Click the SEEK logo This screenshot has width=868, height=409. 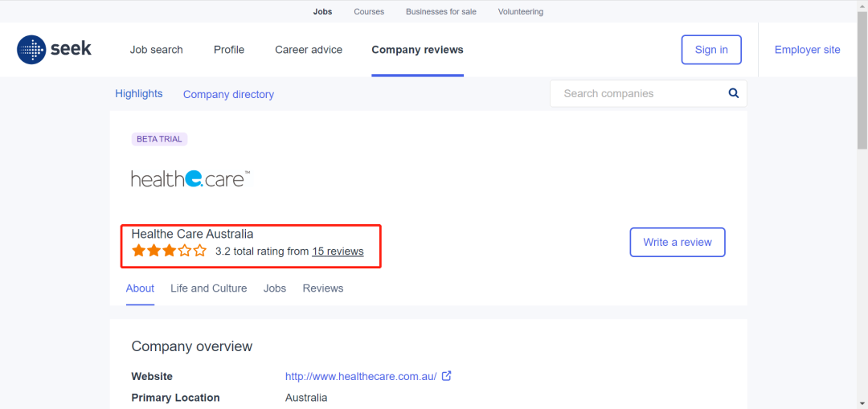55,49
